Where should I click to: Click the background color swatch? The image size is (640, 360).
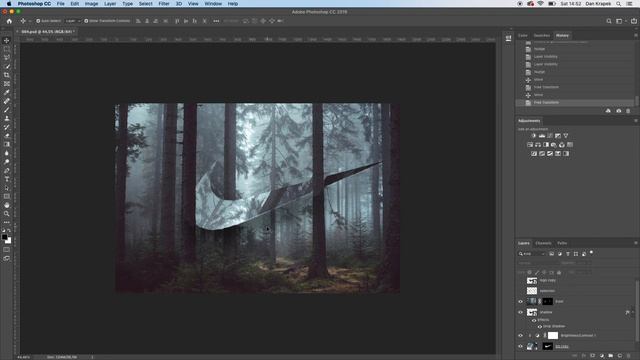(x=9, y=241)
